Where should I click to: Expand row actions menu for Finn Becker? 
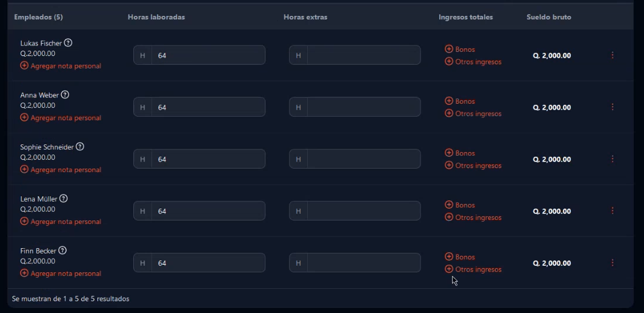pos(612,262)
